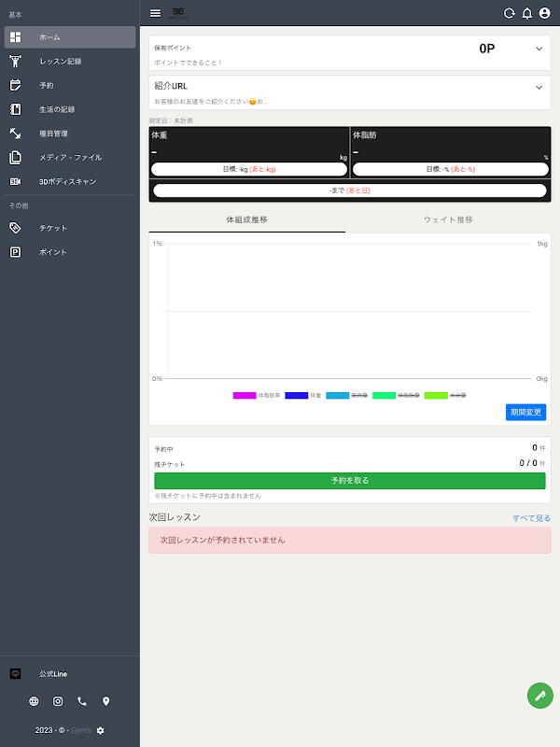Click the -まで (あと日) pill
560x747 pixels.
(350, 190)
